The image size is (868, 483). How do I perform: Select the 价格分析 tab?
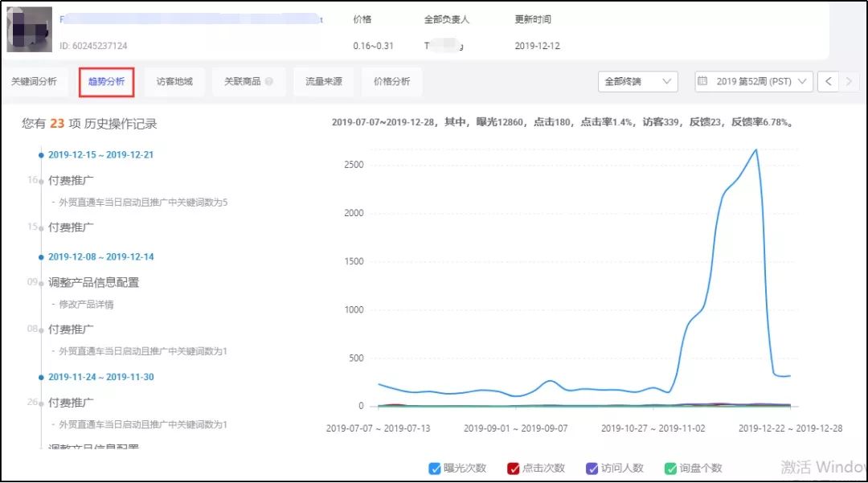pyautogui.click(x=392, y=81)
